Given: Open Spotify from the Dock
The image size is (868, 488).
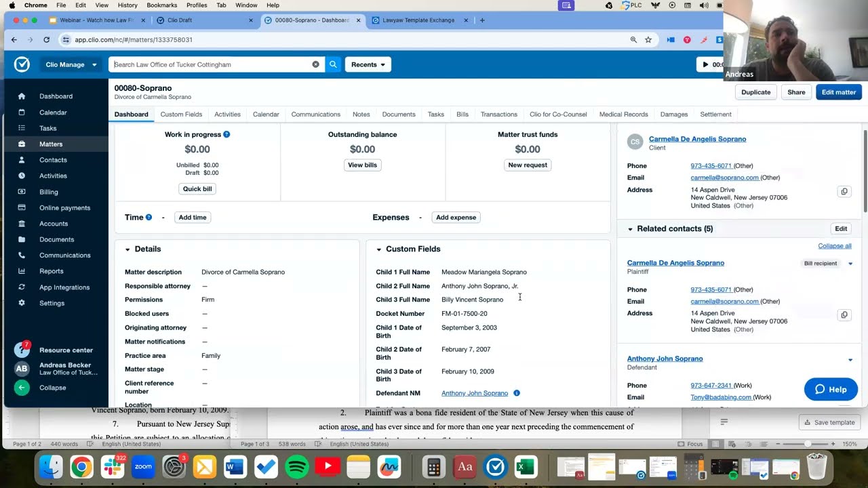Looking at the screenshot, I should point(297,467).
